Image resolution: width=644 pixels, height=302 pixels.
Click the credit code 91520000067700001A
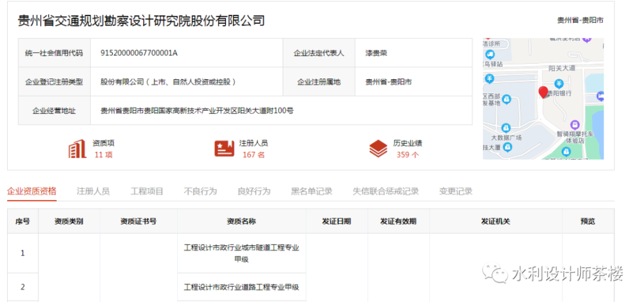pyautogui.click(x=139, y=53)
